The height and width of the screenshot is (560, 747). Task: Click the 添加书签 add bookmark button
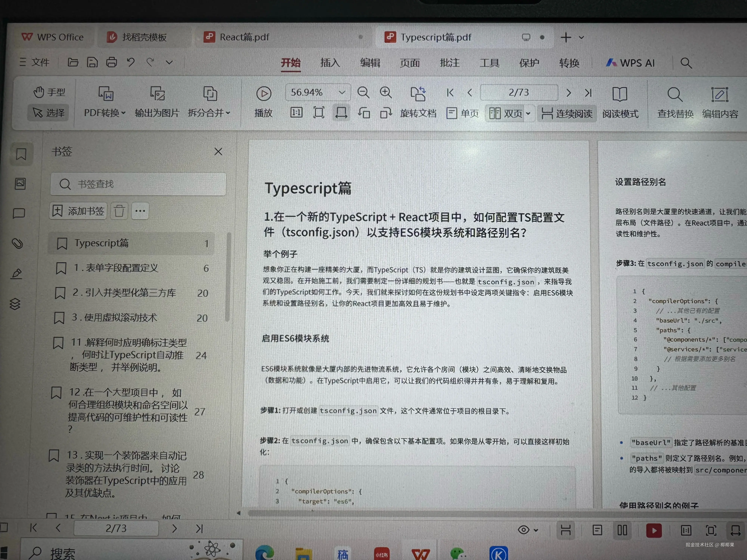click(x=78, y=211)
